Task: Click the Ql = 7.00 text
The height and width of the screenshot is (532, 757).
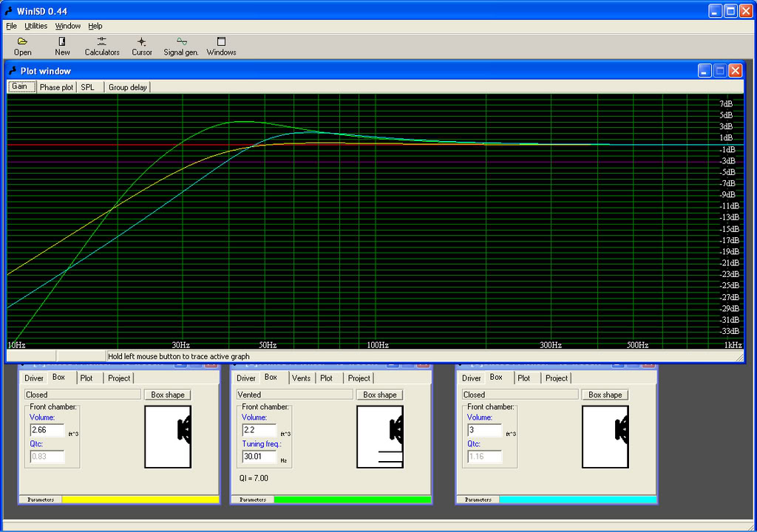Action: (254, 478)
